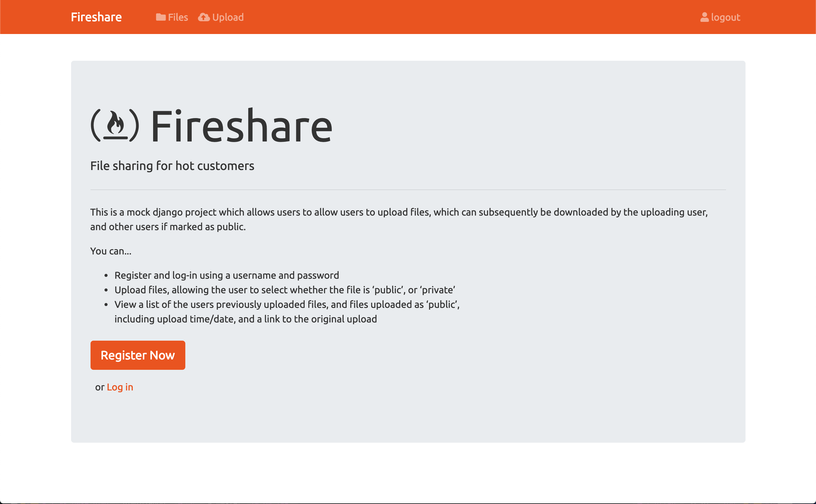Click the 'Upload files, allowing the user' bullet

click(284, 290)
